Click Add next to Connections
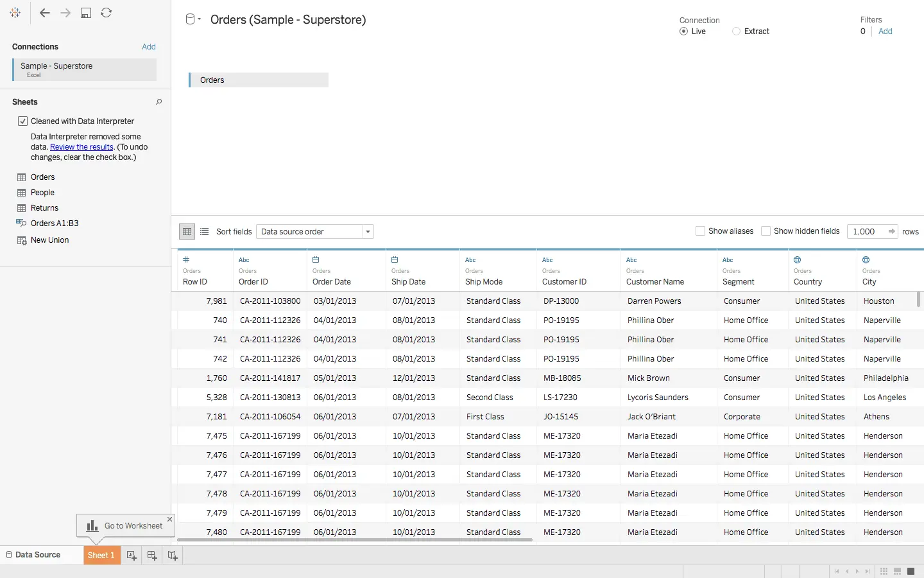 coord(149,46)
